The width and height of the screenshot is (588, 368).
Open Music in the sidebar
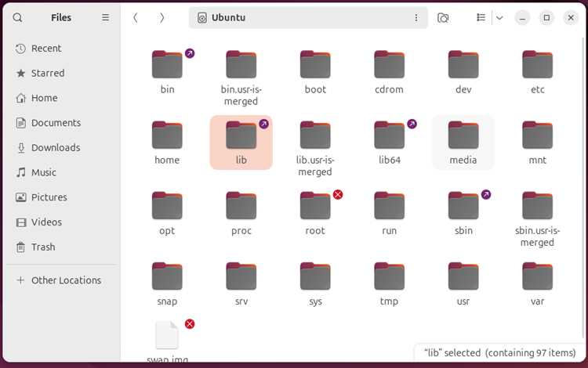[x=62, y=172]
